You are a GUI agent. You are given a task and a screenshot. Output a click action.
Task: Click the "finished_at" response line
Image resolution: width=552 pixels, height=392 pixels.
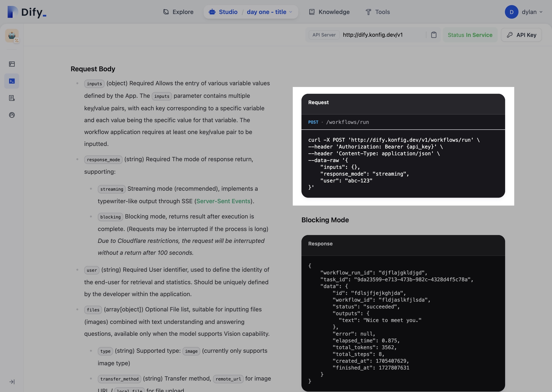371,368
